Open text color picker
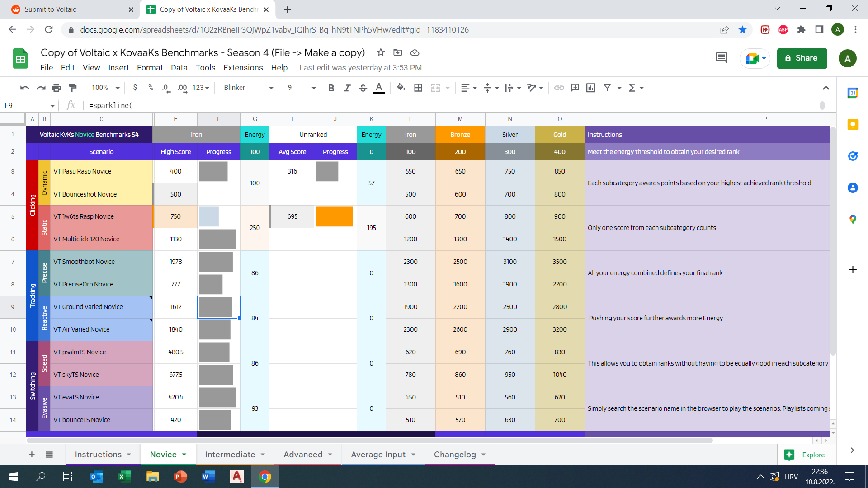 click(x=379, y=88)
